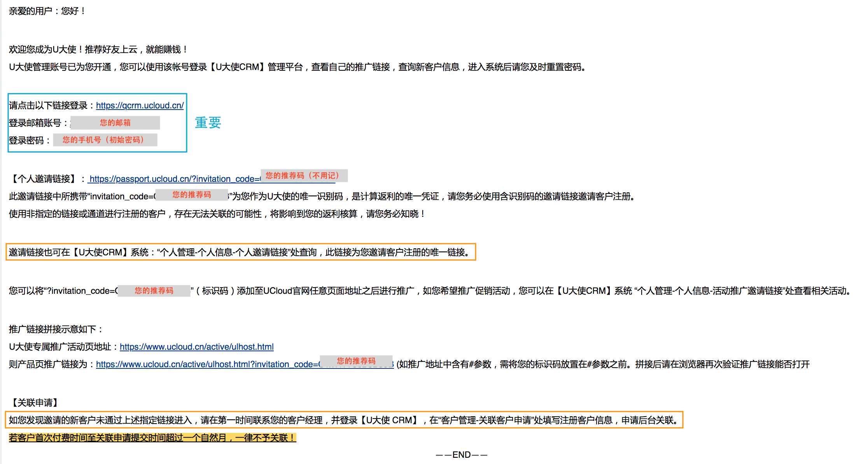The image size is (868, 464).
Task: Click the note starting (如推广地址中含有#参数
Action: [x=603, y=364]
